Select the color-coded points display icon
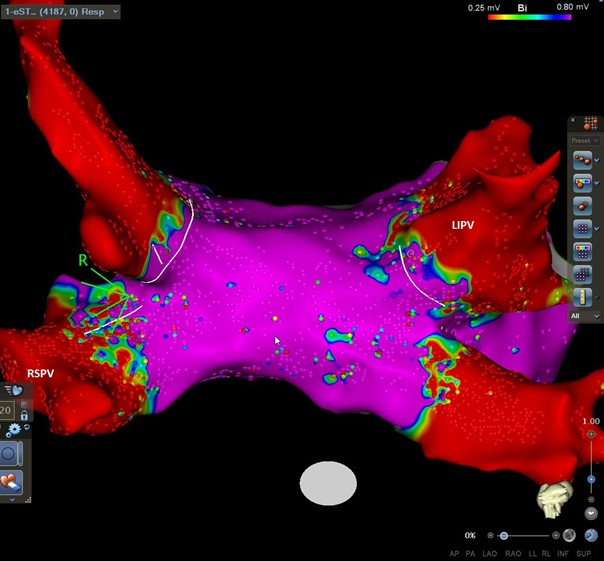The image size is (604, 561). click(x=582, y=181)
